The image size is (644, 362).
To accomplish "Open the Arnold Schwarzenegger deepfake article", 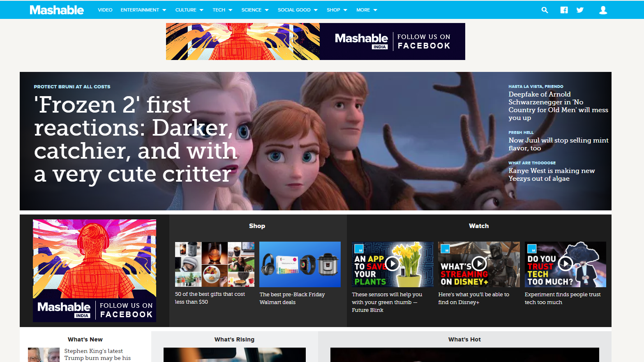I will click(x=558, y=106).
